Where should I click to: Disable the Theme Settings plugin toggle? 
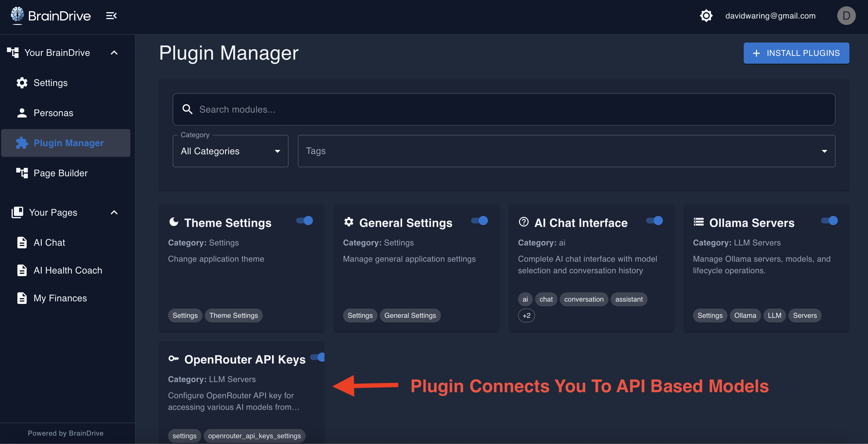point(304,221)
